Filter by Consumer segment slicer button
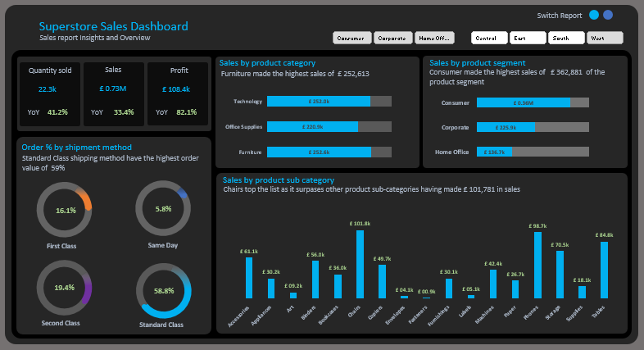The image size is (644, 350). [352, 38]
